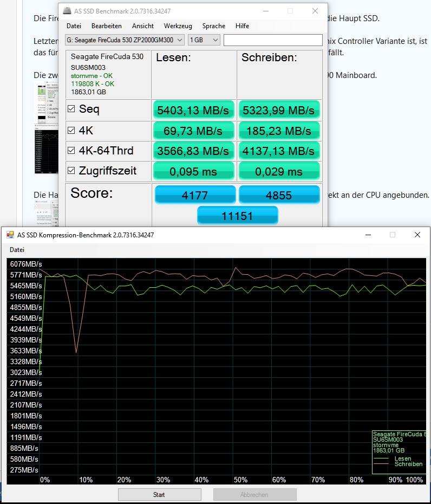431x504 pixels.
Task: Toggle the Zugriffszeit test checkbox
Action: coord(71,170)
